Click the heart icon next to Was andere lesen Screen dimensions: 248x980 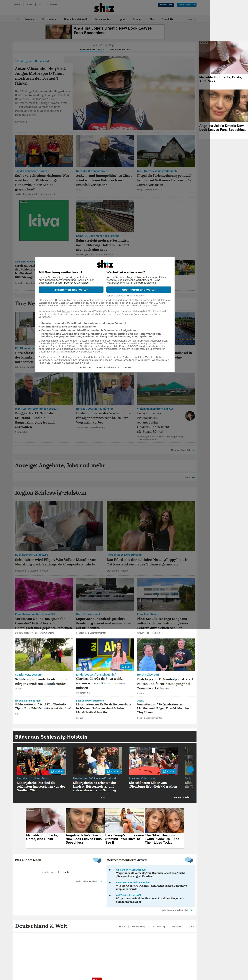tap(97, 860)
